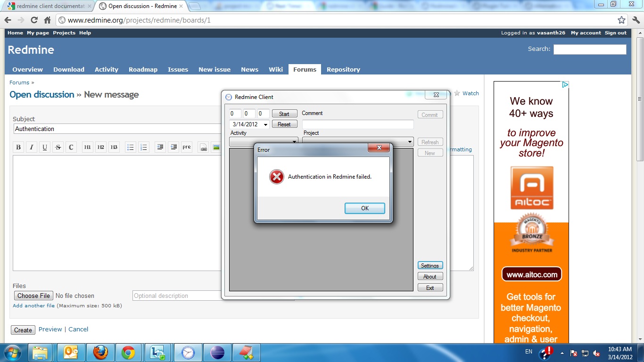This screenshot has height=362, width=644.
Task: Open Windows Explorer from taskbar
Action: click(41, 353)
